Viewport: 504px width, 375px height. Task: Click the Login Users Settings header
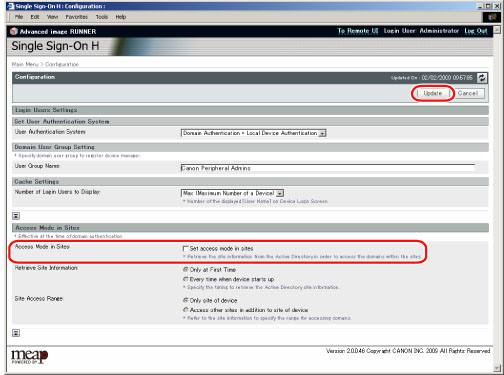pos(251,110)
